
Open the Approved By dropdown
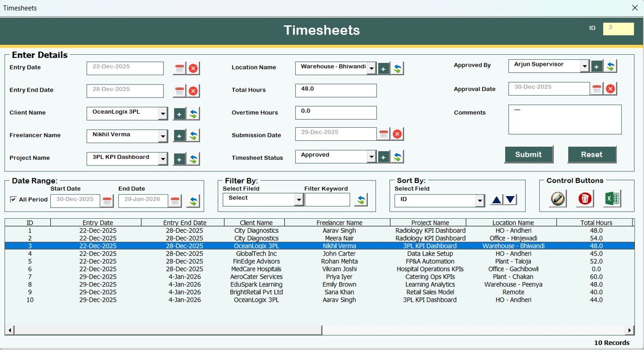click(x=584, y=65)
